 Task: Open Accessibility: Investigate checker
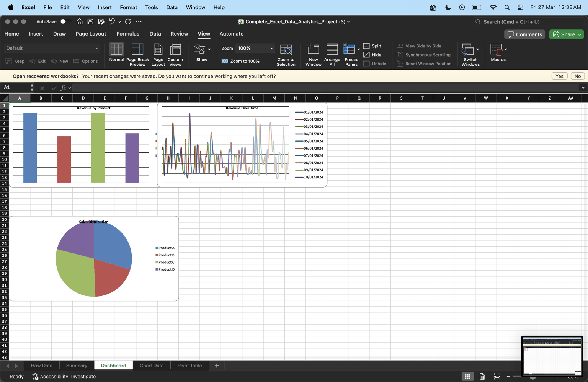(64, 377)
